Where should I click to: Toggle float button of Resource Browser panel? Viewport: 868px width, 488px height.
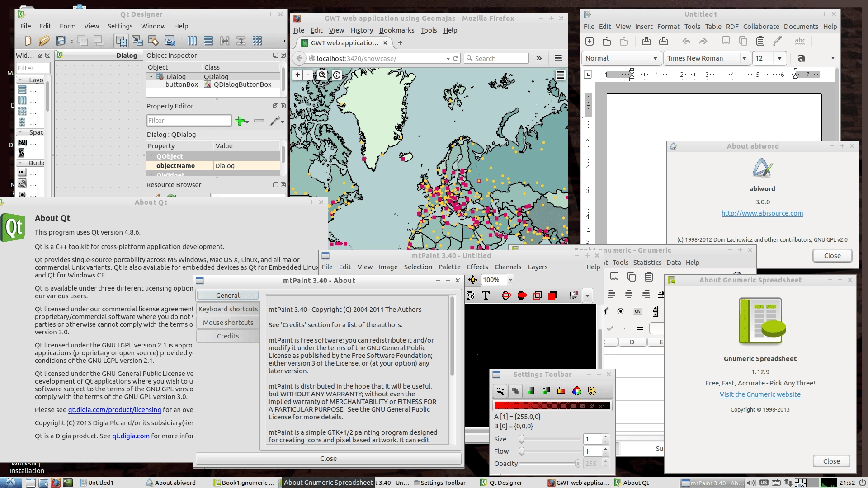point(275,185)
